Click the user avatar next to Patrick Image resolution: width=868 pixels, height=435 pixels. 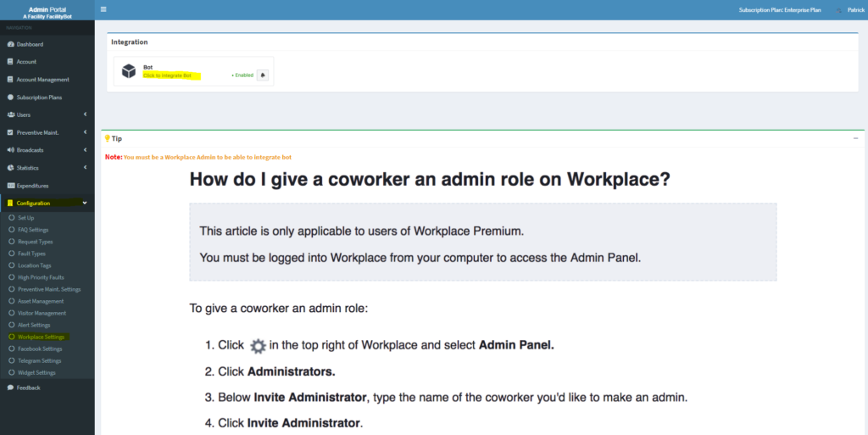(838, 10)
